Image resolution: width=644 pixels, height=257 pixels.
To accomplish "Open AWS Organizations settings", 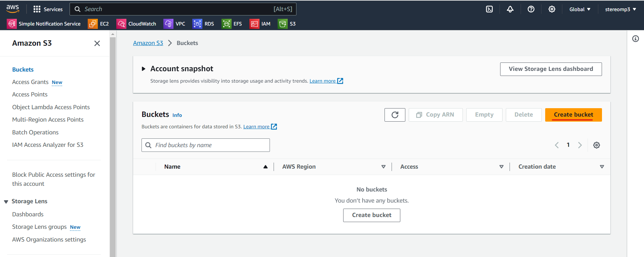I will tap(49, 240).
